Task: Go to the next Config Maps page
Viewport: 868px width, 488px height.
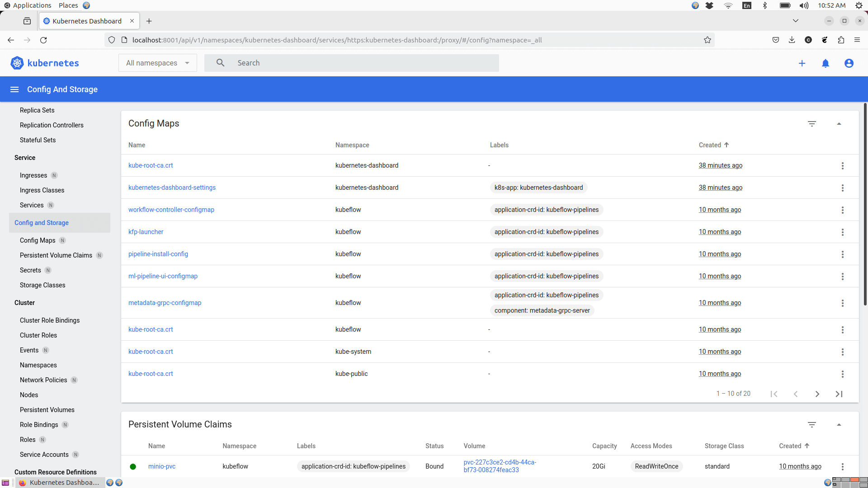Action: click(x=817, y=394)
